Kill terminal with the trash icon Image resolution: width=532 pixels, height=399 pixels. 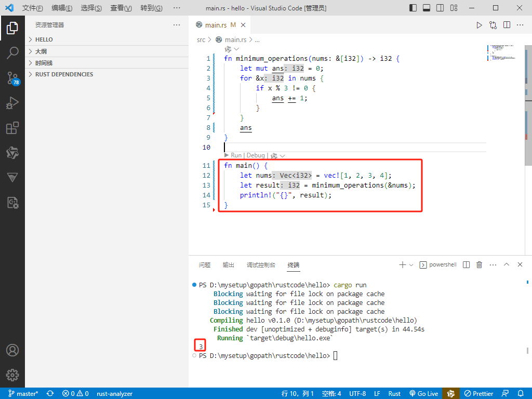click(479, 264)
